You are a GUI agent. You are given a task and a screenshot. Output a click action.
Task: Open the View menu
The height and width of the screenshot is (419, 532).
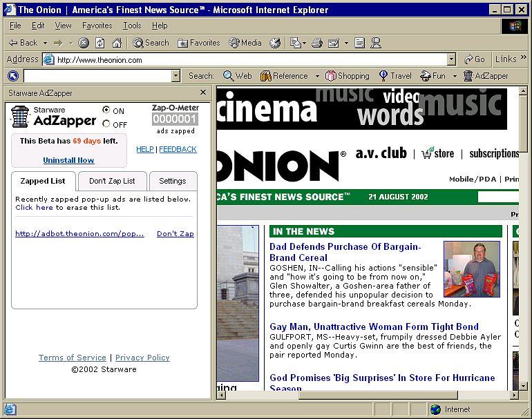pyautogui.click(x=64, y=26)
